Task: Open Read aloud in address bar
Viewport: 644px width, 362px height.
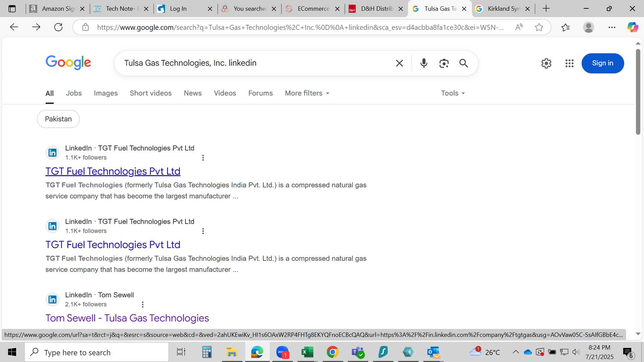Action: pos(519,27)
